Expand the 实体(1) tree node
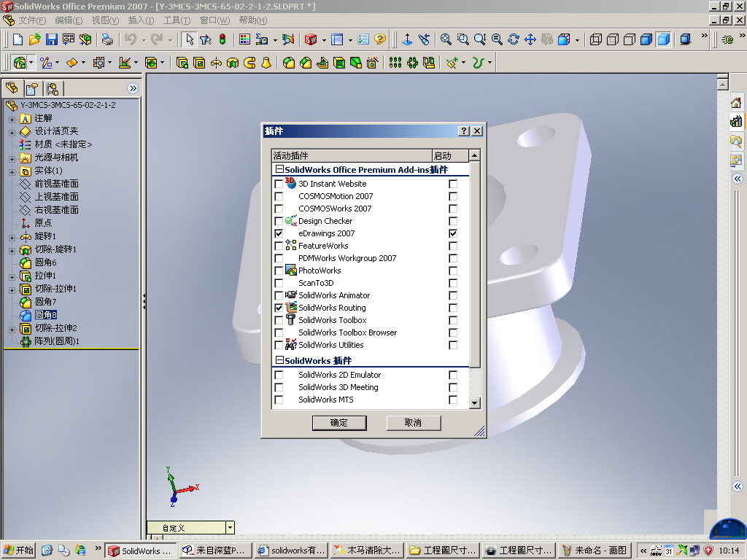Image resolution: width=747 pixels, height=560 pixels. (x=12, y=171)
